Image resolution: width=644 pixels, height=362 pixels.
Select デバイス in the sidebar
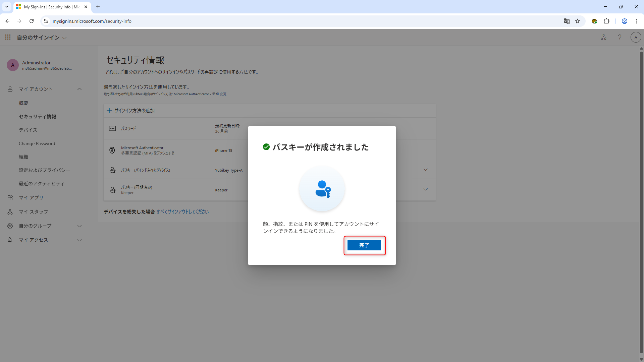[28, 130]
